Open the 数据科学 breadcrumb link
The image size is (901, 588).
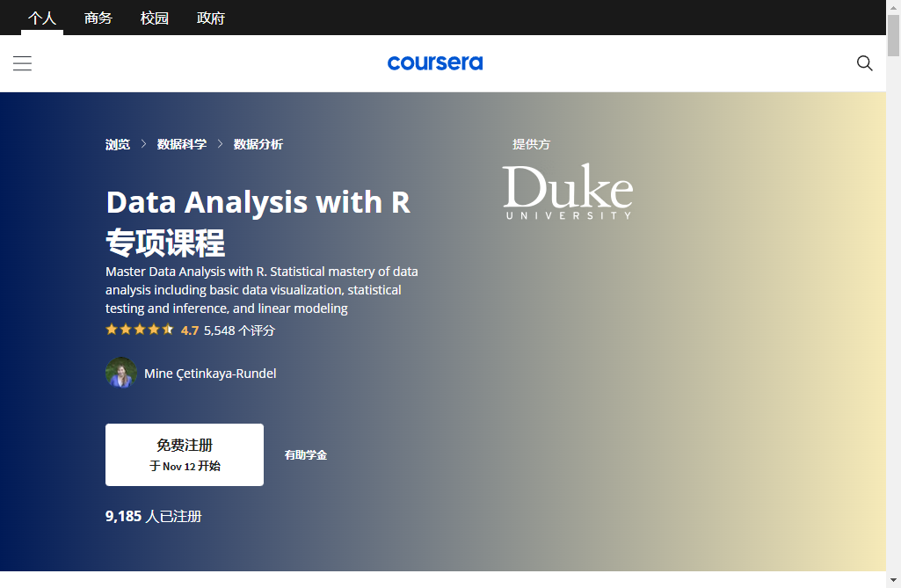point(182,144)
